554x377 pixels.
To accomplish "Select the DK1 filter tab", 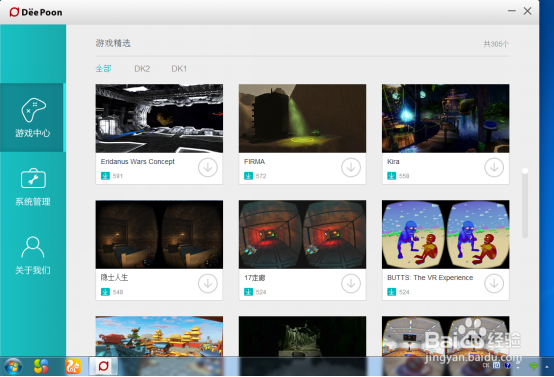I will click(179, 69).
